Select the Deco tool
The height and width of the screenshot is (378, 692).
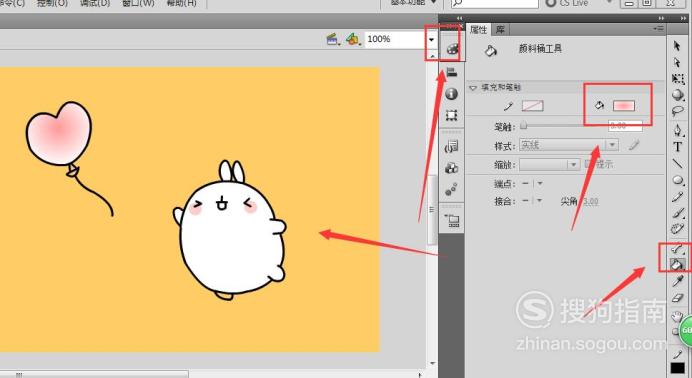pyautogui.click(x=677, y=229)
